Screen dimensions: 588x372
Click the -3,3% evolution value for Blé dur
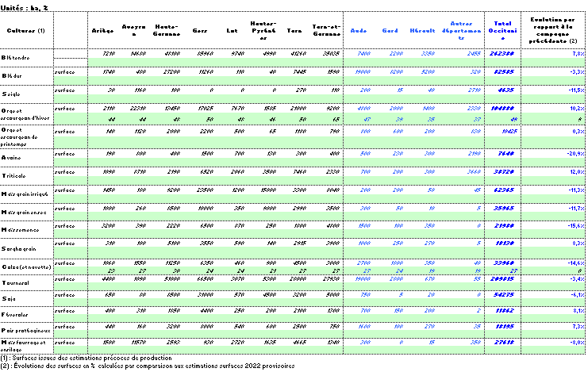tap(577, 72)
